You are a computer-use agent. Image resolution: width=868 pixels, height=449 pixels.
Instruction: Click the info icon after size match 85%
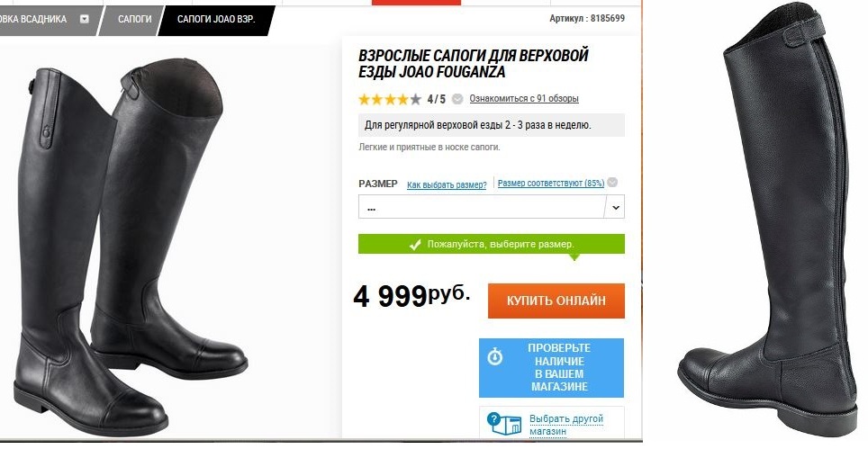click(612, 183)
